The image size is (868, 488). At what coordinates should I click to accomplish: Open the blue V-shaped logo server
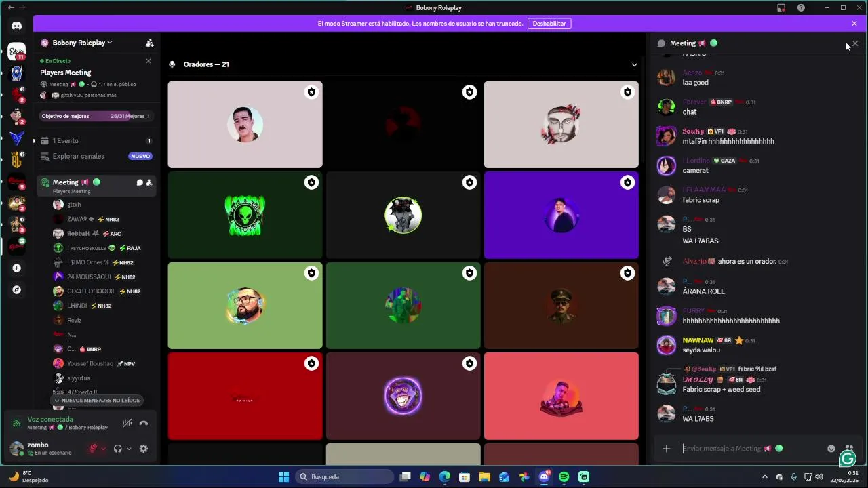16,138
